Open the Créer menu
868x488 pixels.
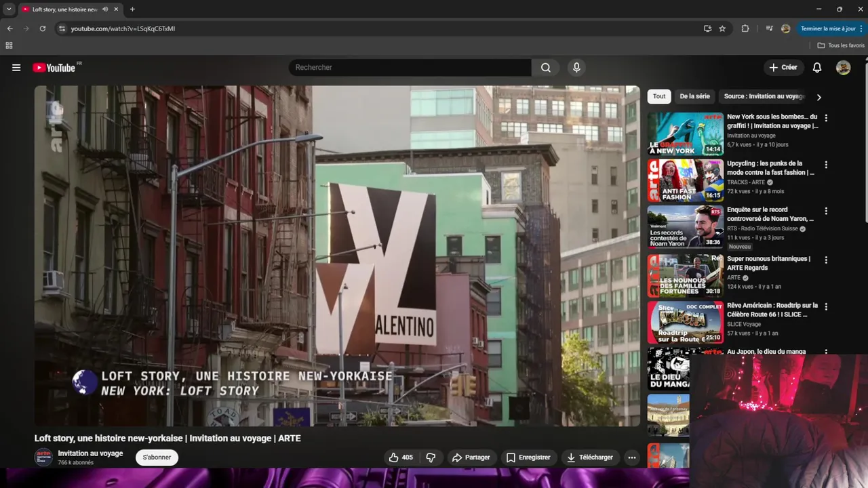click(x=783, y=67)
